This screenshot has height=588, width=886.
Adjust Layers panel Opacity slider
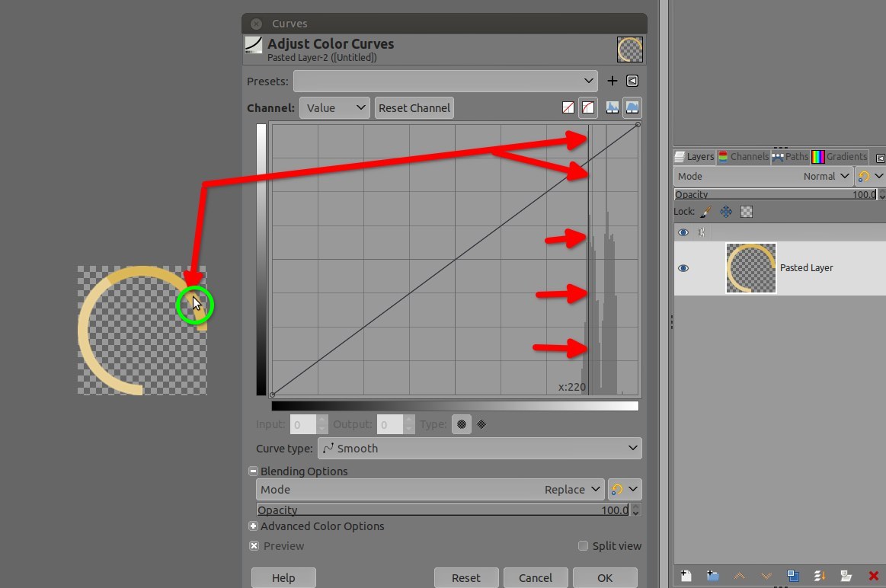click(776, 194)
